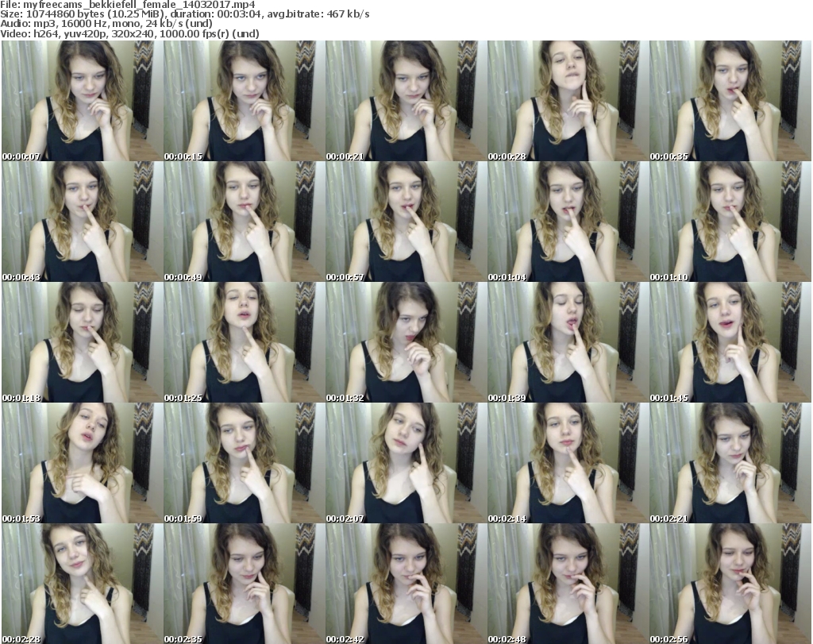This screenshot has height=644, width=813.
Task: Click the thumbnail frame stamped 00:02:42
Action: coord(406,584)
